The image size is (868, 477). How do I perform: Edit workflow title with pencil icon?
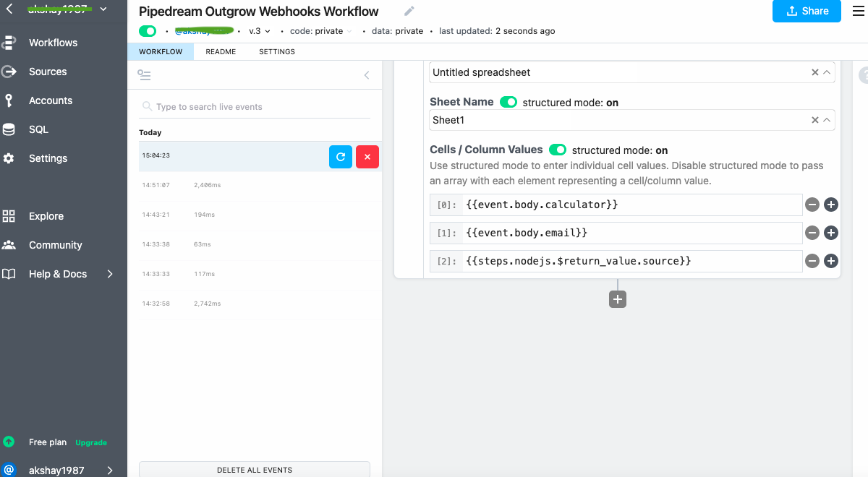409,11
